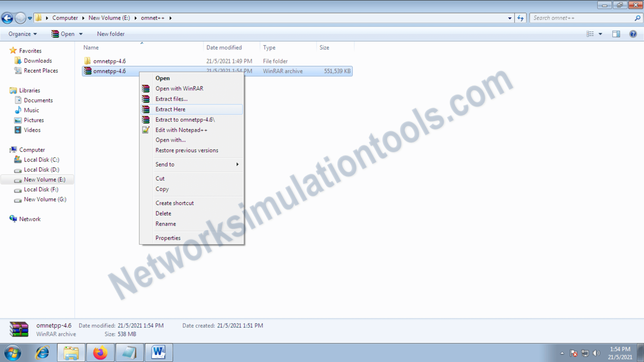644x362 pixels.
Task: Launch Internet Explorer from the taskbar
Action: pos(42,352)
